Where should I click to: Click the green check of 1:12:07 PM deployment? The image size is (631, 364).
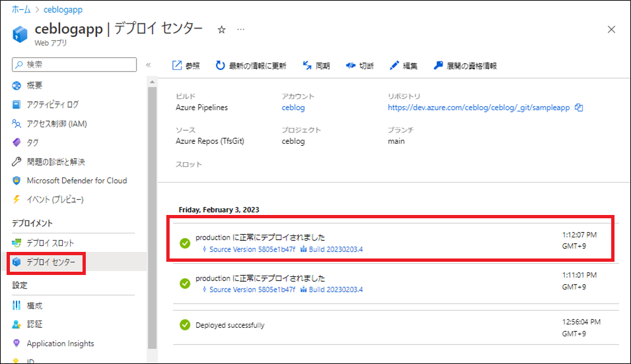click(185, 243)
